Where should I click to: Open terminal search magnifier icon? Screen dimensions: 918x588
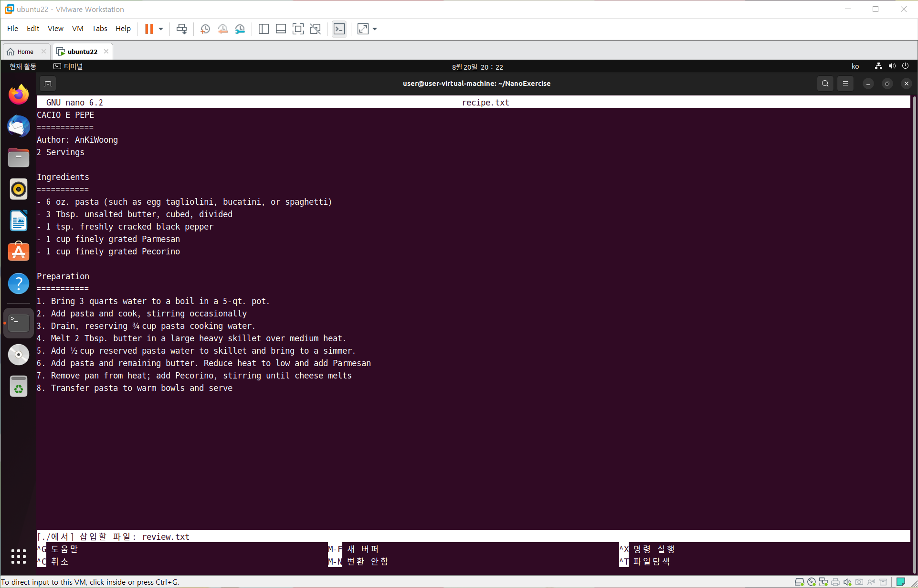pyautogui.click(x=825, y=84)
